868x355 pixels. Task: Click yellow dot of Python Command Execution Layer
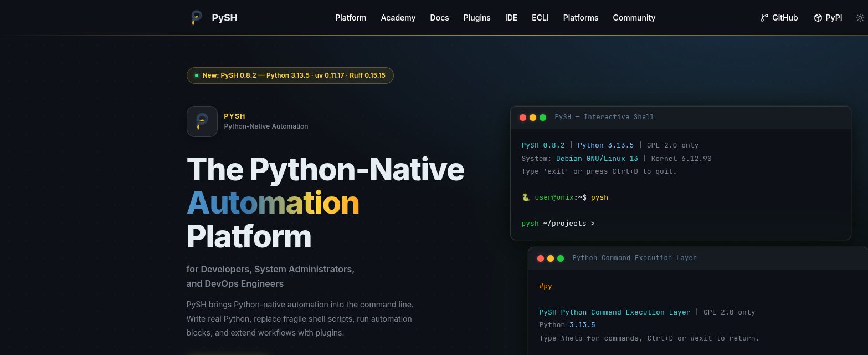coord(551,258)
